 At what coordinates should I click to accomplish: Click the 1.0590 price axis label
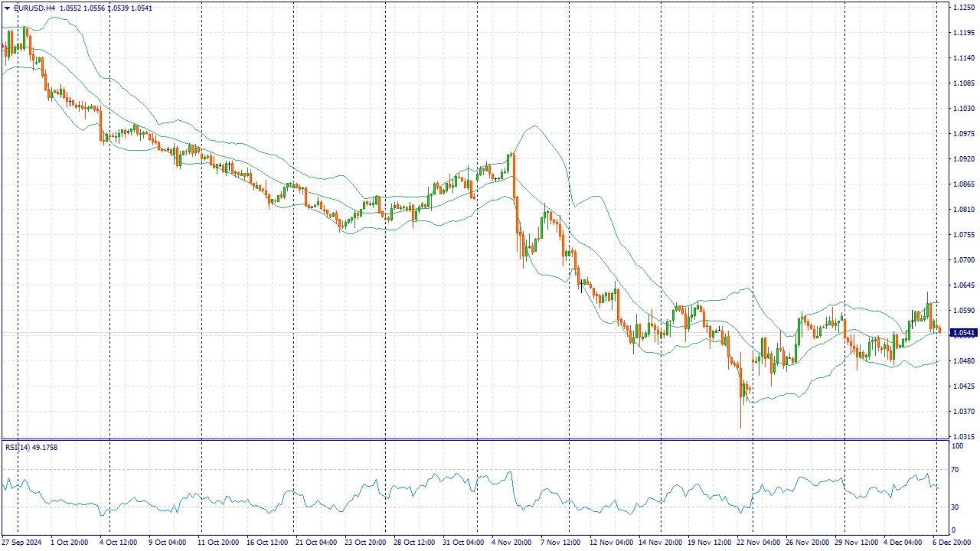pyautogui.click(x=963, y=311)
